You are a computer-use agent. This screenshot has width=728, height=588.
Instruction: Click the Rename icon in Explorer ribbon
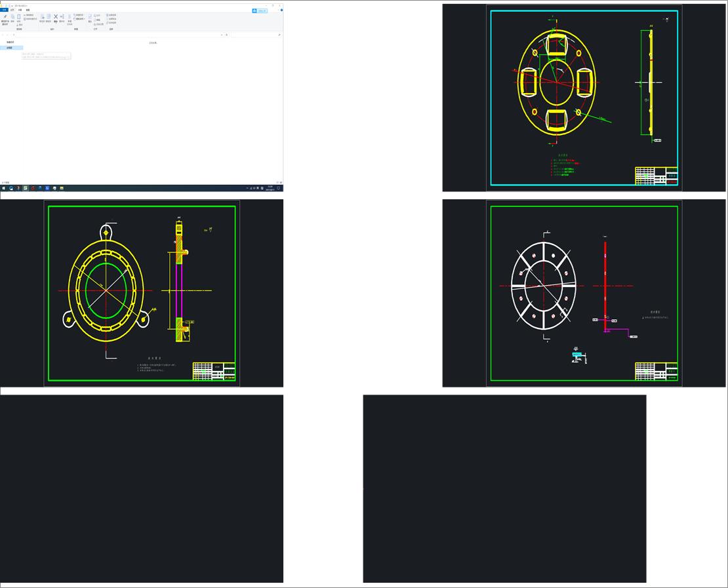[x=62, y=18]
